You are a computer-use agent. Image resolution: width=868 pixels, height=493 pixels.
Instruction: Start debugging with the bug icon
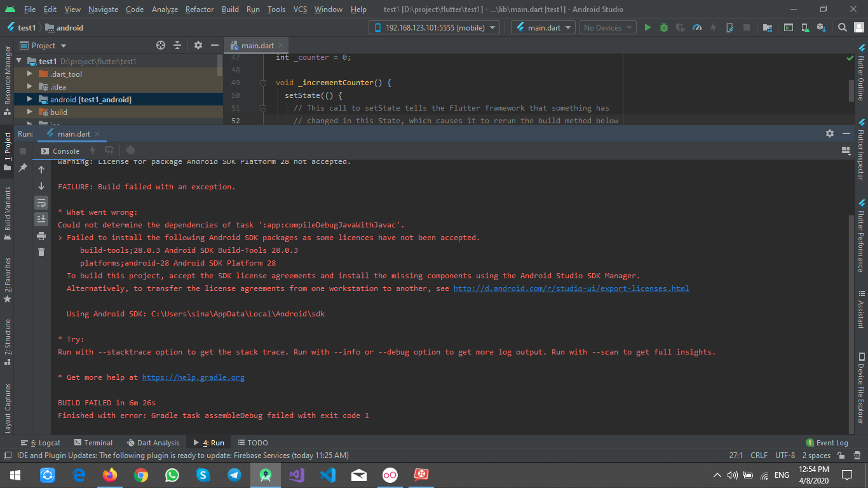pos(664,27)
